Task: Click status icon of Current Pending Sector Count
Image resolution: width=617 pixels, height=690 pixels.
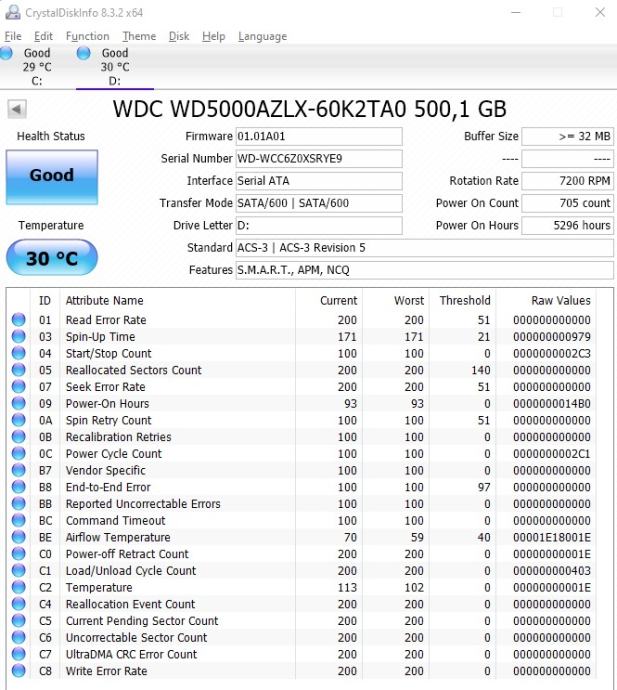Action: (x=18, y=620)
